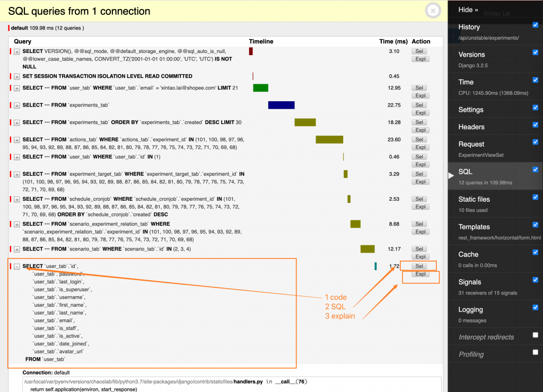The width and height of the screenshot is (543, 392).
Task: Open the Static files panel
Action: click(474, 199)
